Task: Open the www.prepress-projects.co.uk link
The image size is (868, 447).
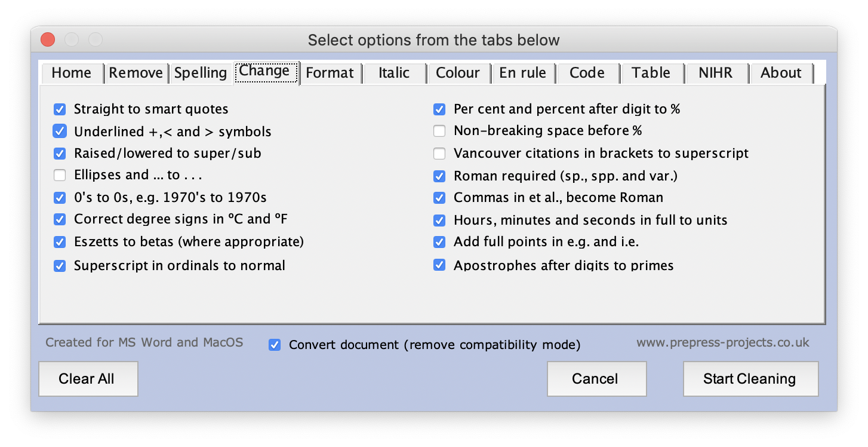Action: click(x=722, y=342)
